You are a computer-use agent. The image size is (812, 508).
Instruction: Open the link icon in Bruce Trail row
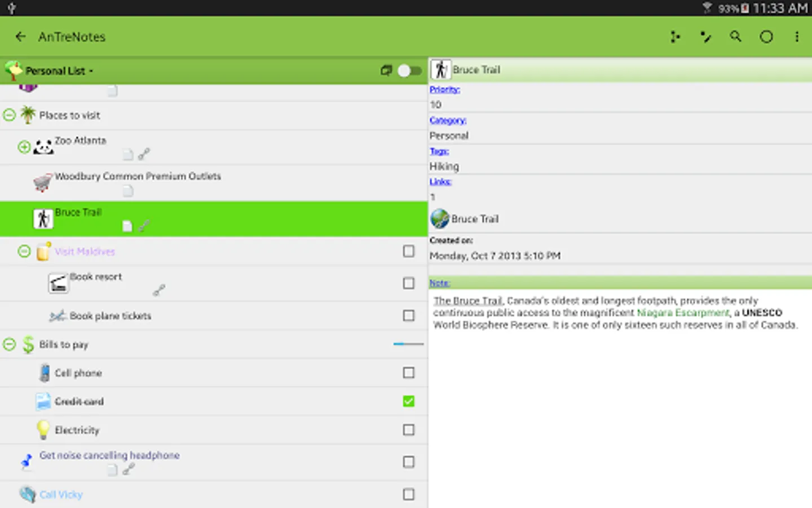[144, 226]
